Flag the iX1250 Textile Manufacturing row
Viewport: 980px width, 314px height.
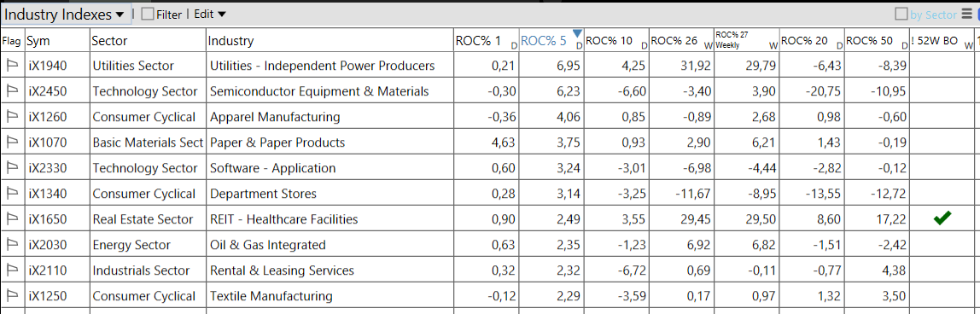(x=12, y=296)
